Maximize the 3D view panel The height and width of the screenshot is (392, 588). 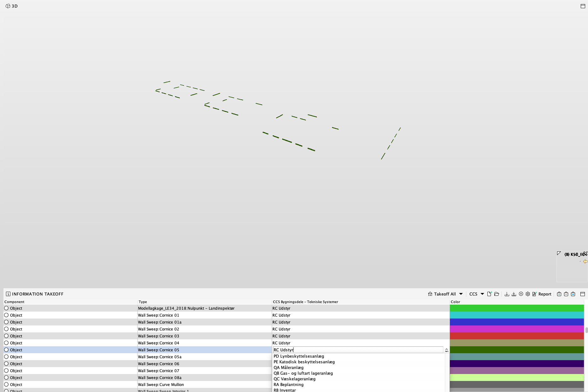click(x=583, y=6)
